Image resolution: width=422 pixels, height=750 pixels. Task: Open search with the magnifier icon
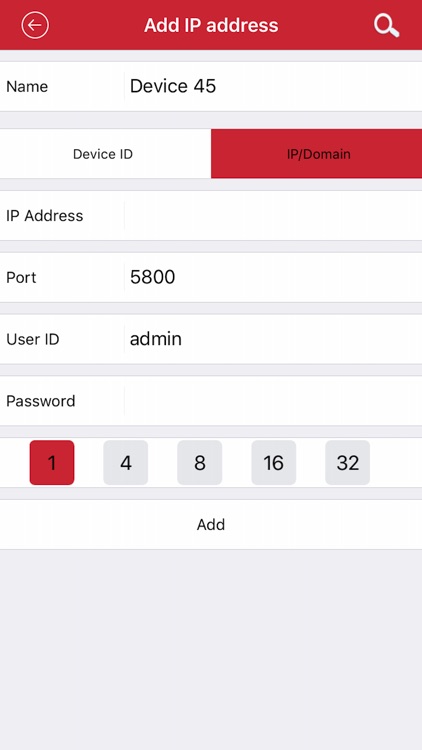[x=387, y=25]
